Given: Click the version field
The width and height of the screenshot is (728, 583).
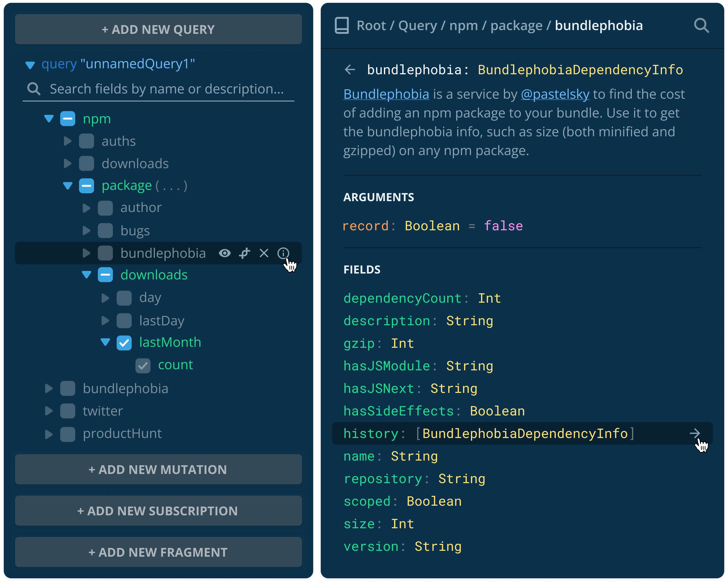Looking at the screenshot, I should [x=371, y=546].
